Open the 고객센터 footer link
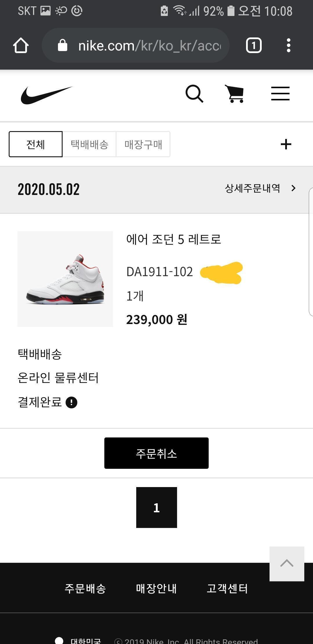This screenshot has height=644, width=313. point(227,589)
